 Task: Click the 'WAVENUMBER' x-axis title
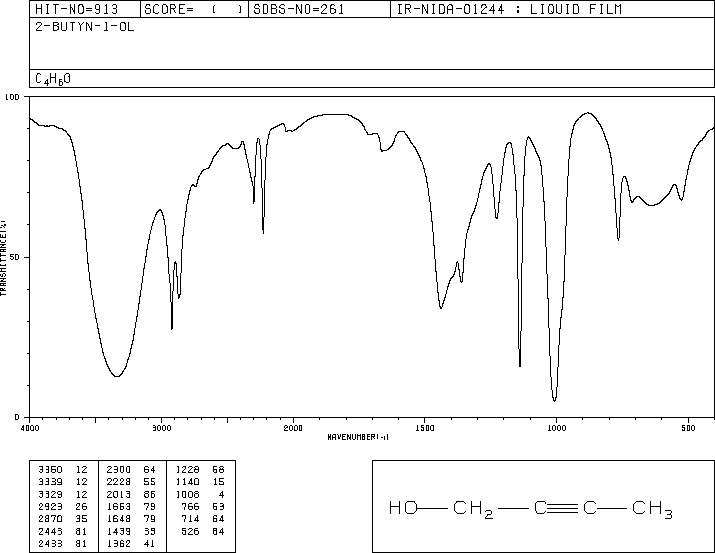click(x=358, y=437)
